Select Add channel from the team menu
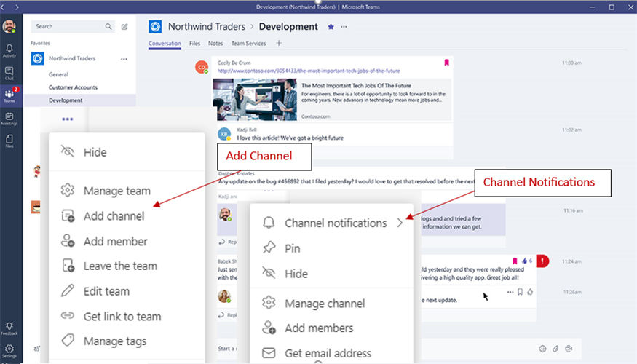637x364 pixels. (114, 216)
